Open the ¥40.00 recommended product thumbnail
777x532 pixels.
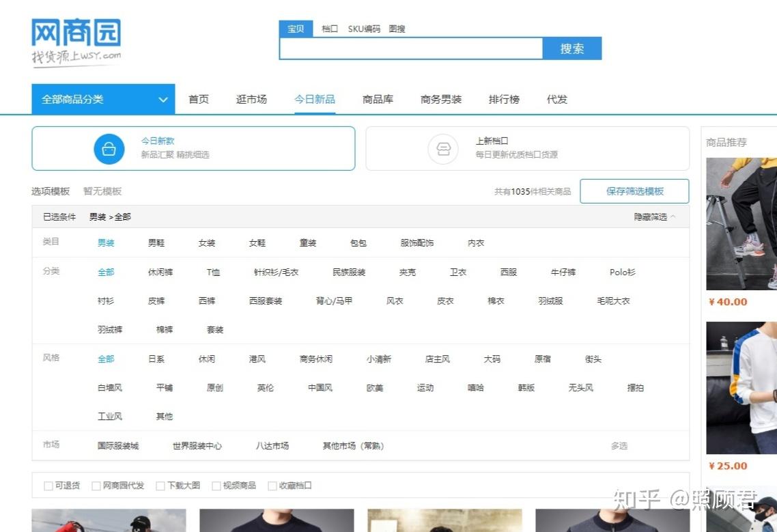741,223
